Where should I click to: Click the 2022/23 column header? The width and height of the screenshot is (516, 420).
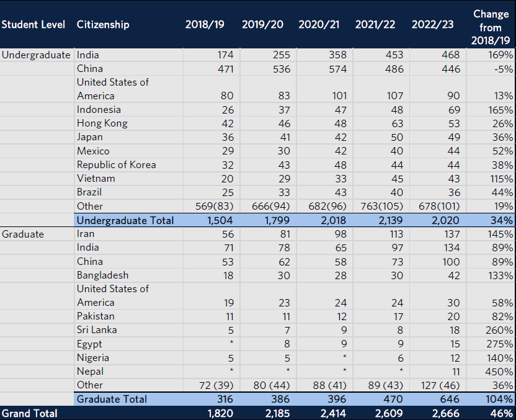432,24
